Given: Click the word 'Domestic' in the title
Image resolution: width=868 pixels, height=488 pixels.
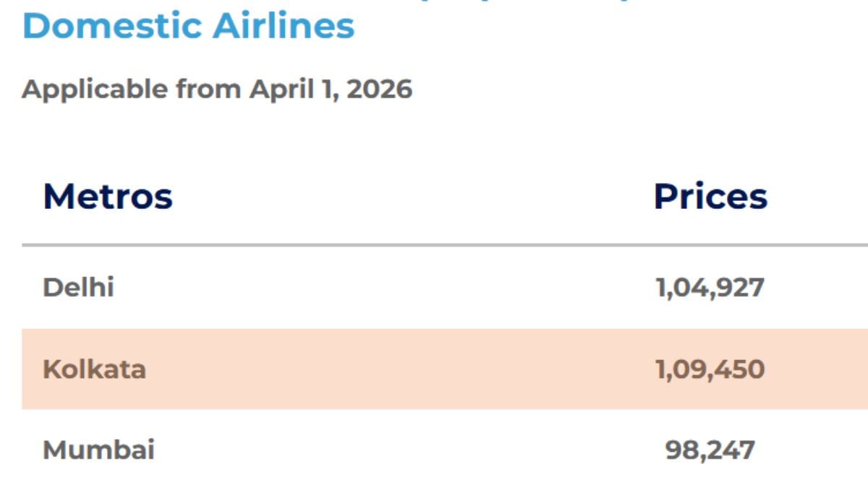Looking at the screenshot, I should [113, 25].
